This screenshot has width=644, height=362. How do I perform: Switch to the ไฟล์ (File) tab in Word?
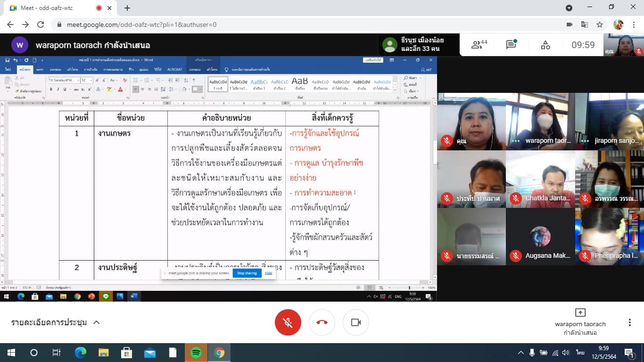click(x=8, y=69)
